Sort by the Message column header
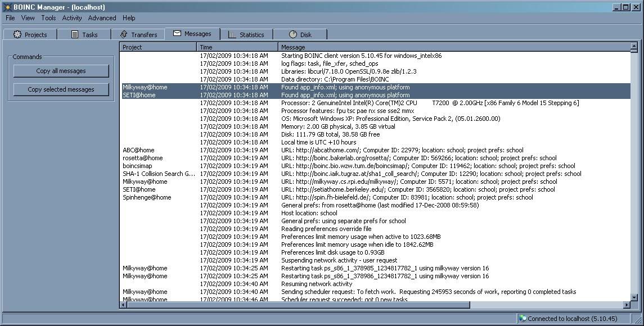 tap(454, 47)
